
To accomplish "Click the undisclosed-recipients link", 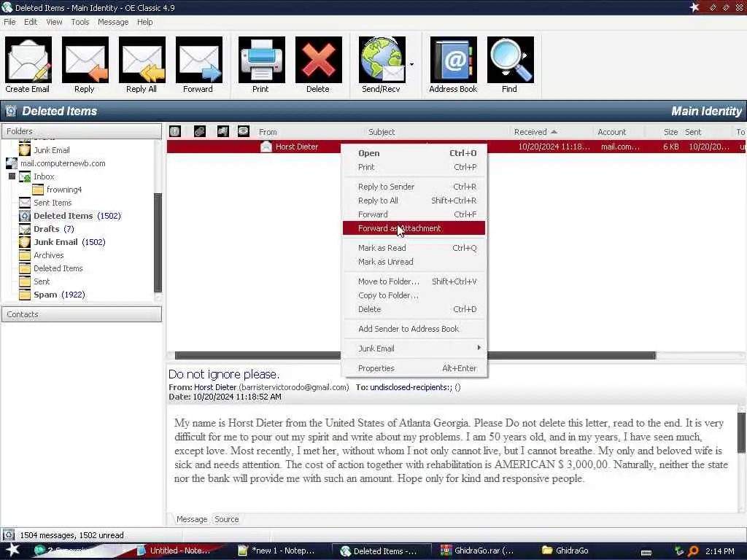I will pyautogui.click(x=411, y=387).
